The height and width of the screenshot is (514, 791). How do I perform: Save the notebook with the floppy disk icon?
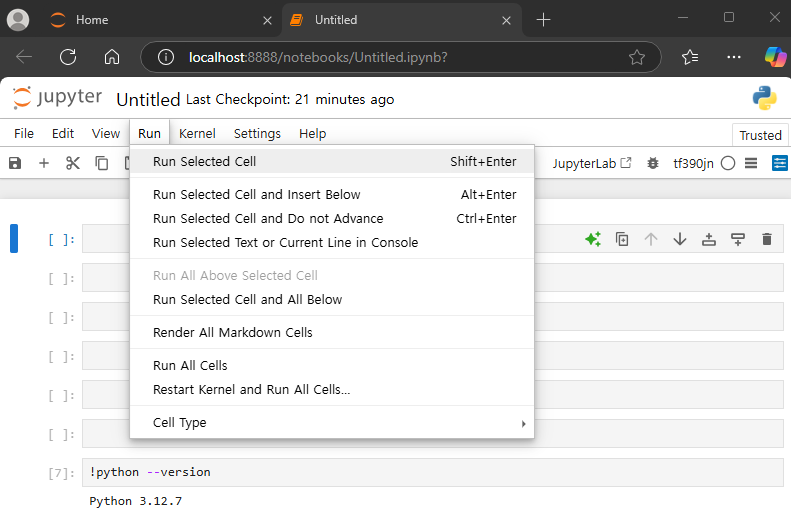[x=15, y=163]
